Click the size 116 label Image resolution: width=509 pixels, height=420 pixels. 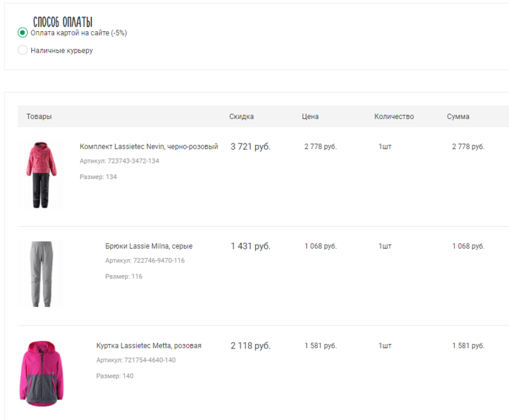(x=124, y=276)
